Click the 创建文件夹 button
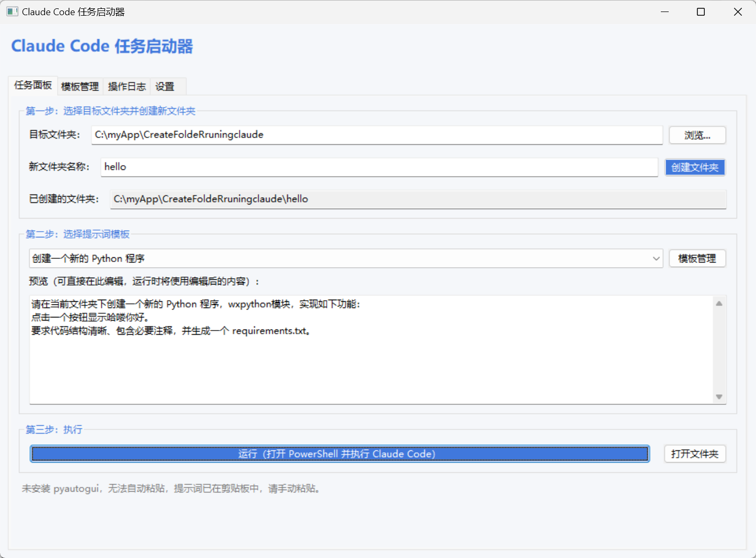This screenshot has height=558, width=756. point(695,167)
